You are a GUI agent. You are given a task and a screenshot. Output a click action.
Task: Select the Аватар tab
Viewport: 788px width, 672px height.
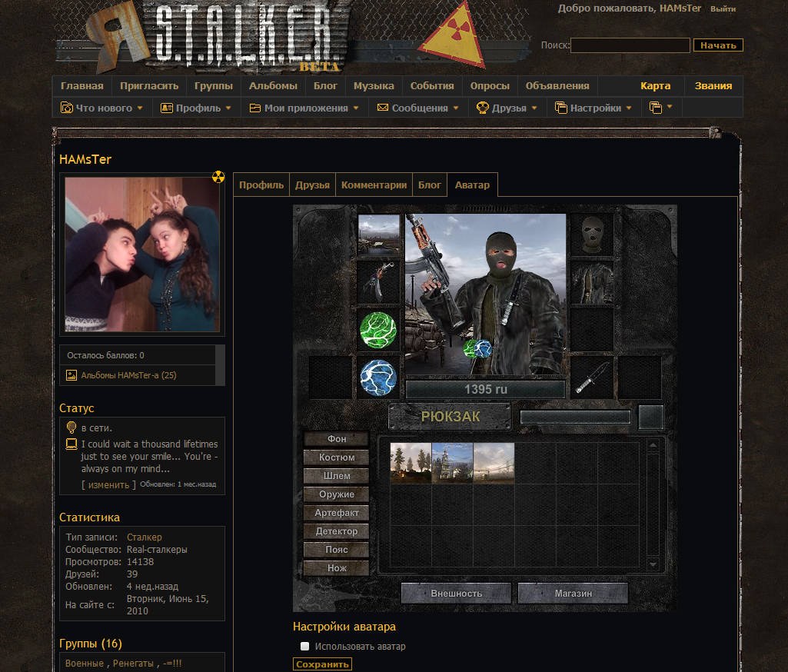click(x=472, y=185)
